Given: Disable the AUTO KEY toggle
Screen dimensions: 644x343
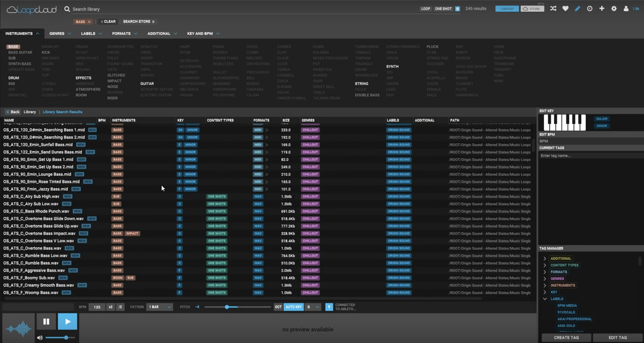Looking at the screenshot, I should coord(294,307).
